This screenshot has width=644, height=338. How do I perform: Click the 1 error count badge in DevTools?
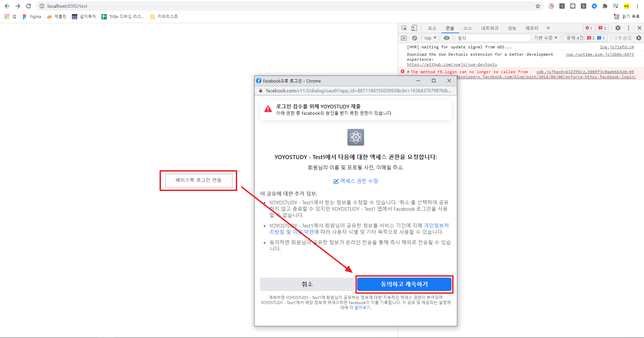589,28
